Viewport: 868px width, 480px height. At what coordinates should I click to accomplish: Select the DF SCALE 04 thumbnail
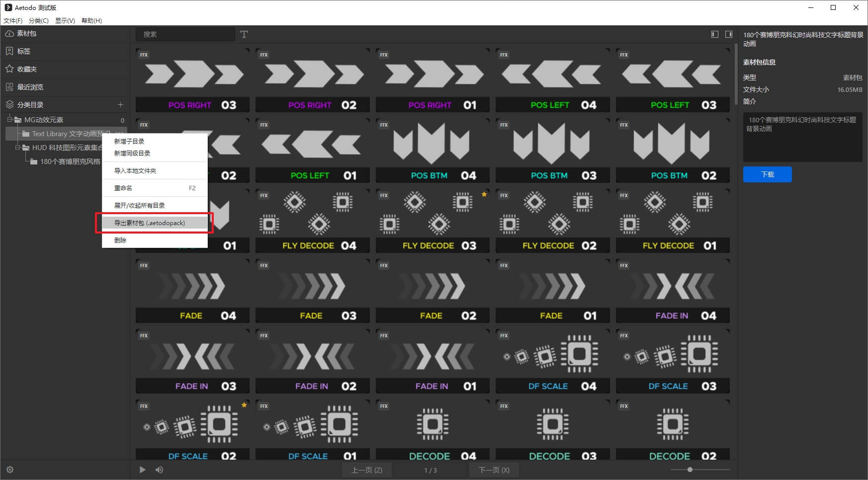(x=552, y=361)
